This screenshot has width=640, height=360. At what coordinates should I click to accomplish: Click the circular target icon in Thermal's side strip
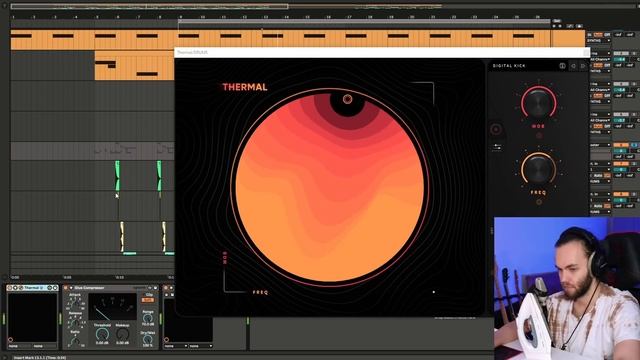point(496,130)
